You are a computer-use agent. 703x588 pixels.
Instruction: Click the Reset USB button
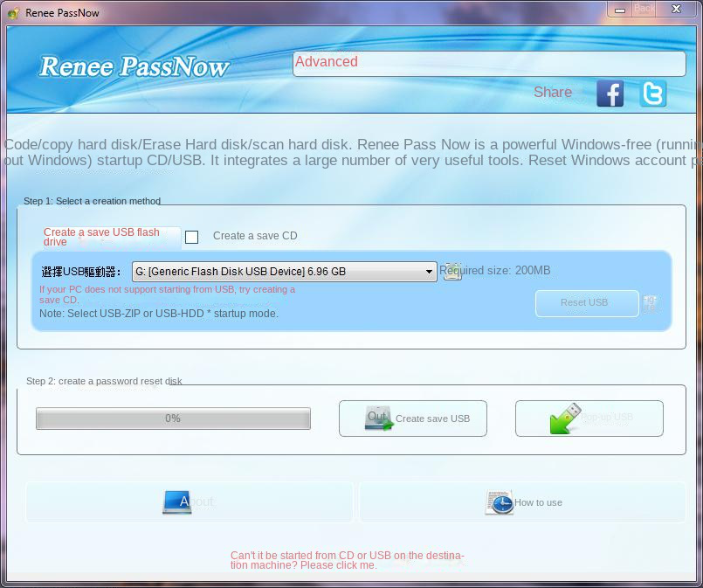click(587, 303)
